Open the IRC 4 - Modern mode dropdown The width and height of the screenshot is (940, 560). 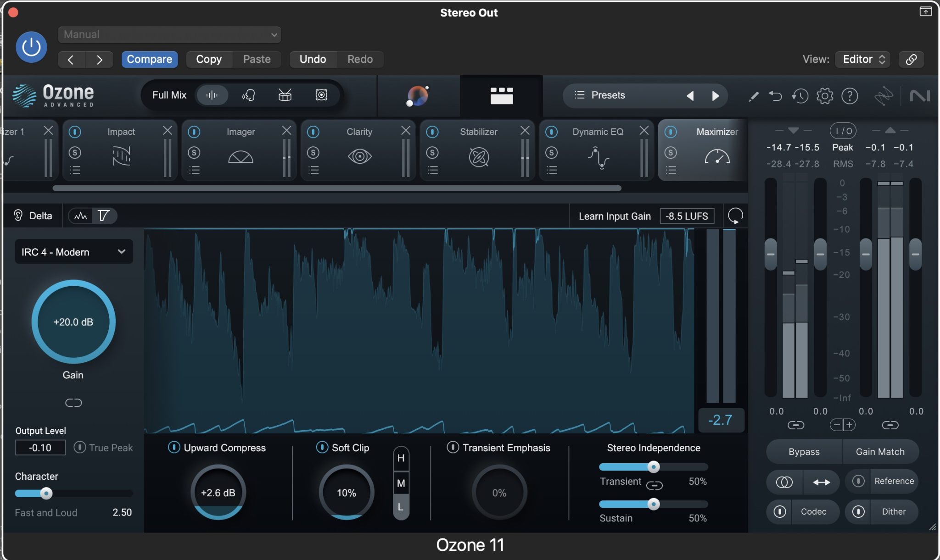[73, 251]
